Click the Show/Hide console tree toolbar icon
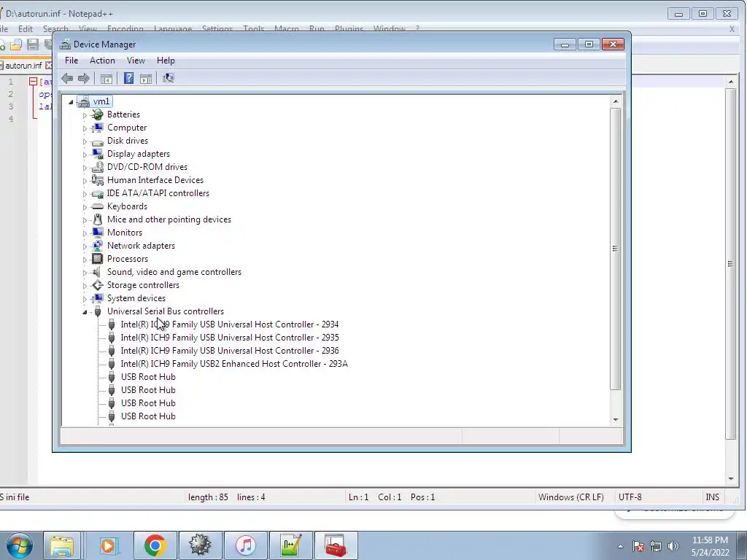Screen dimensions: 747x560 [107, 79]
